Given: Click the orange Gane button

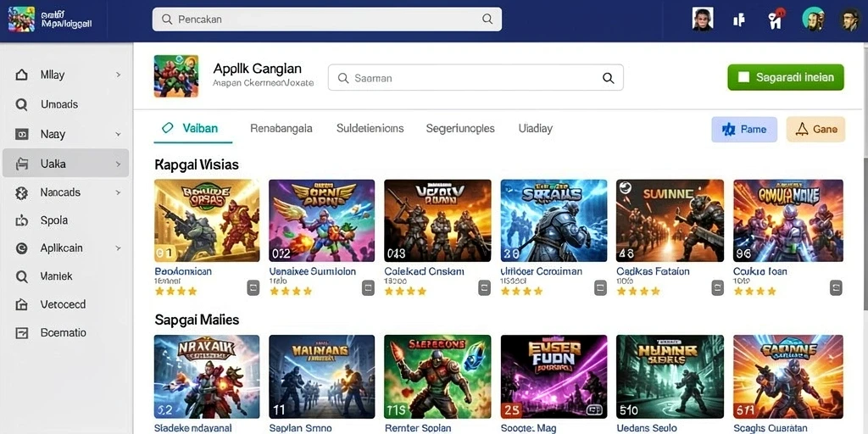Looking at the screenshot, I should click(x=815, y=130).
